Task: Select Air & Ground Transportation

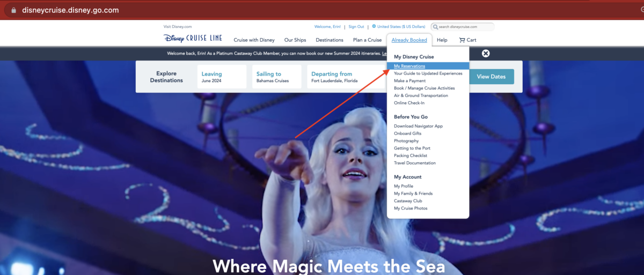Action: coord(421,96)
